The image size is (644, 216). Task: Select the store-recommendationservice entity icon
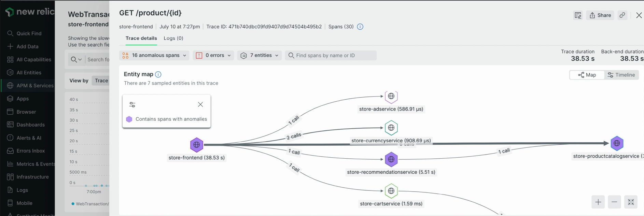click(x=391, y=159)
